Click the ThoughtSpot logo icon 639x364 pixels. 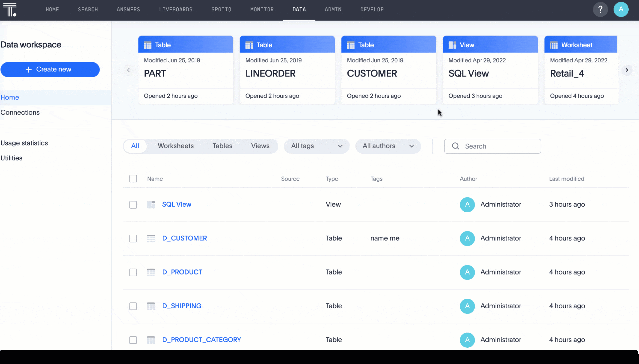tap(10, 9)
